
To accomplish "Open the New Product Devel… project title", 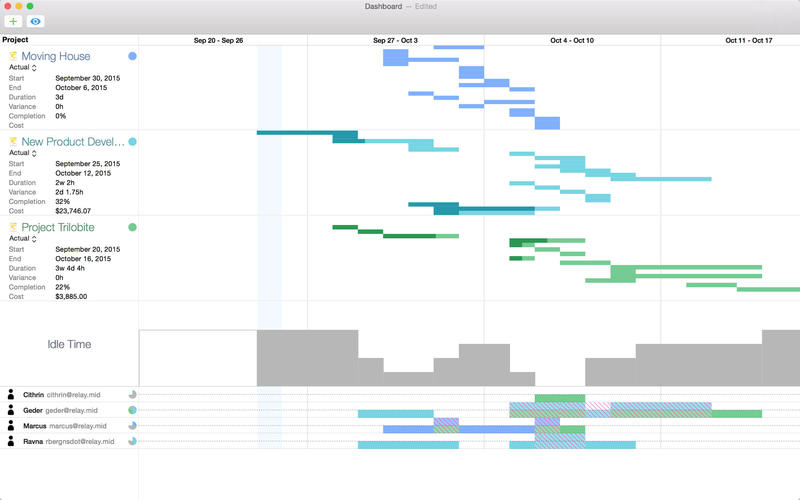I will click(x=73, y=142).
